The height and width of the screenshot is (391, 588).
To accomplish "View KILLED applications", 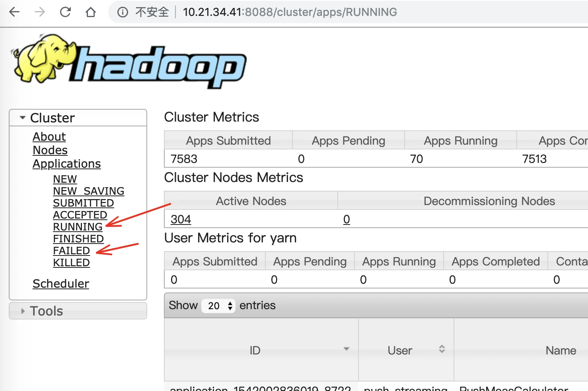I will (x=72, y=263).
